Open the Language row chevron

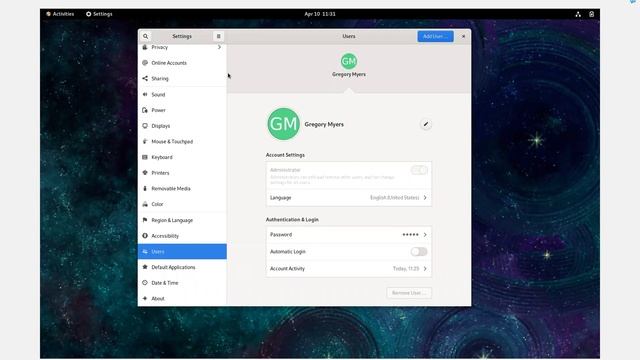point(425,198)
